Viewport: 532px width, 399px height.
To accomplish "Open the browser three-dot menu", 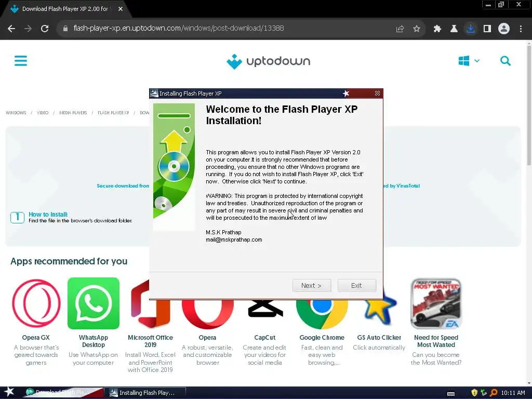I will [x=521, y=29].
